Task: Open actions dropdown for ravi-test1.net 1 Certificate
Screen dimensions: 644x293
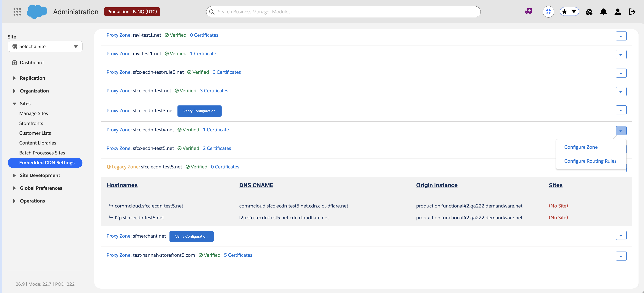Action: pyautogui.click(x=621, y=54)
